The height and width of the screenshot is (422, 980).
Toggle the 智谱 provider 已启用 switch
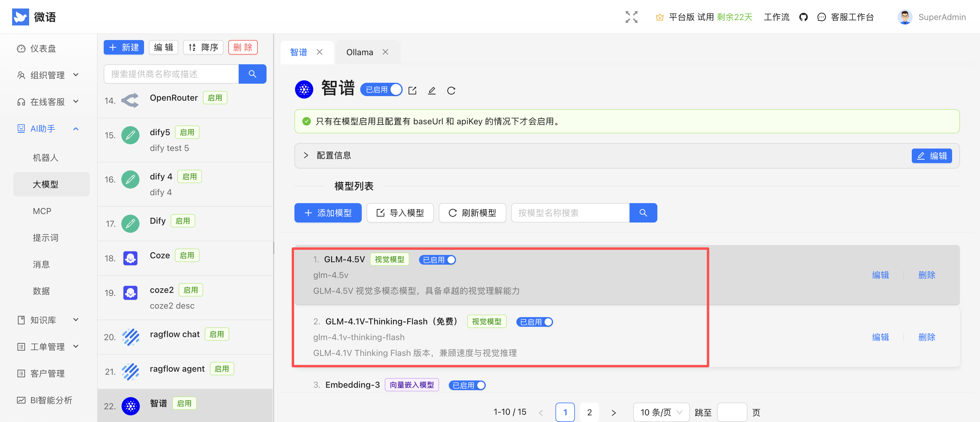(x=381, y=90)
